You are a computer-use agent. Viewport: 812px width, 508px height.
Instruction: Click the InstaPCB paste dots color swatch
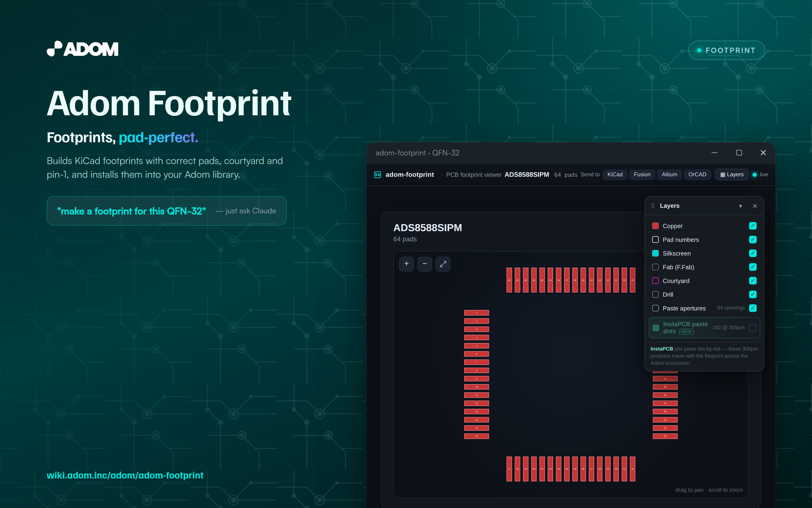point(656,328)
